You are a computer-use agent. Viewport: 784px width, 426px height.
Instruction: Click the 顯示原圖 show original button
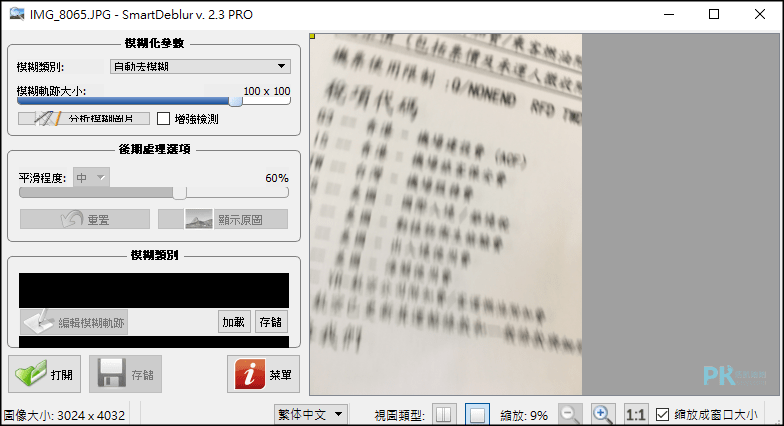coord(223,219)
